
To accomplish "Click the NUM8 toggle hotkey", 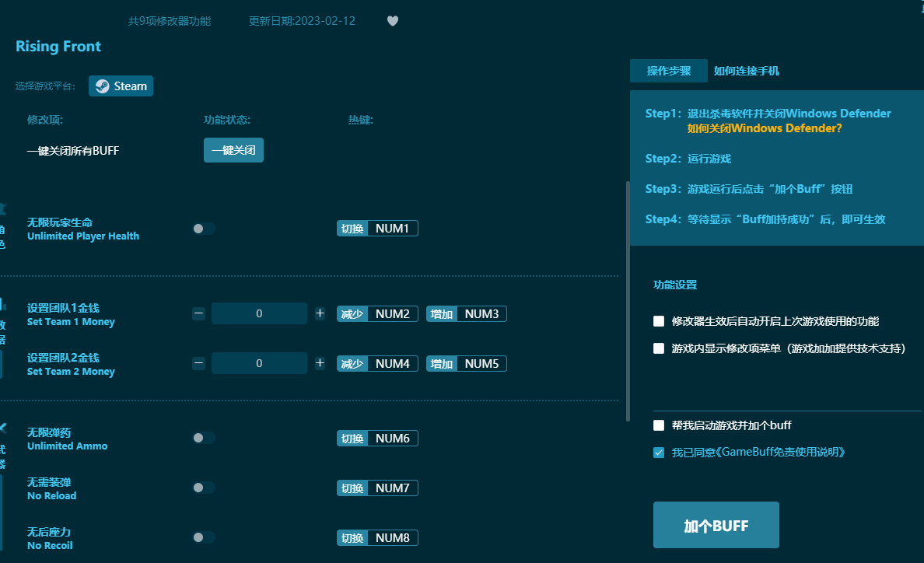I will pyautogui.click(x=377, y=537).
